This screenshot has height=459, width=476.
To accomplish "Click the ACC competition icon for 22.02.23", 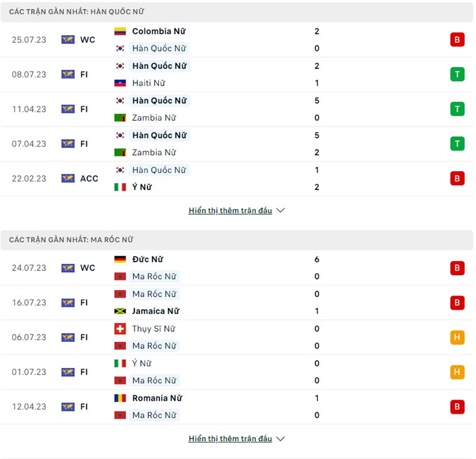I will coord(68,178).
